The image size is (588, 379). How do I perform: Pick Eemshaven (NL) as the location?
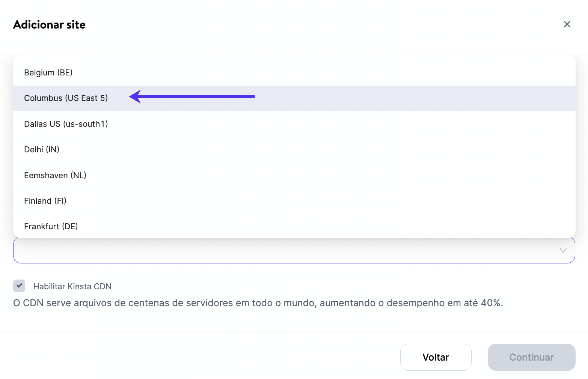[x=55, y=175]
